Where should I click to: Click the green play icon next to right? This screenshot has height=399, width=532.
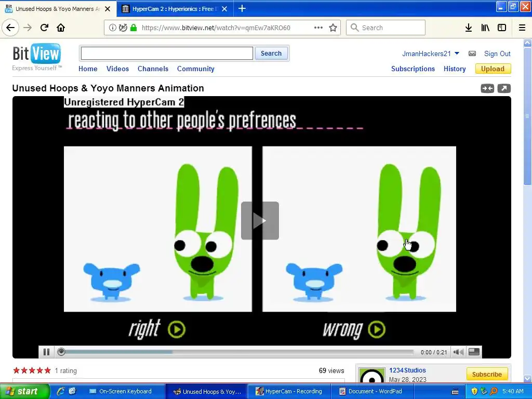177,329
